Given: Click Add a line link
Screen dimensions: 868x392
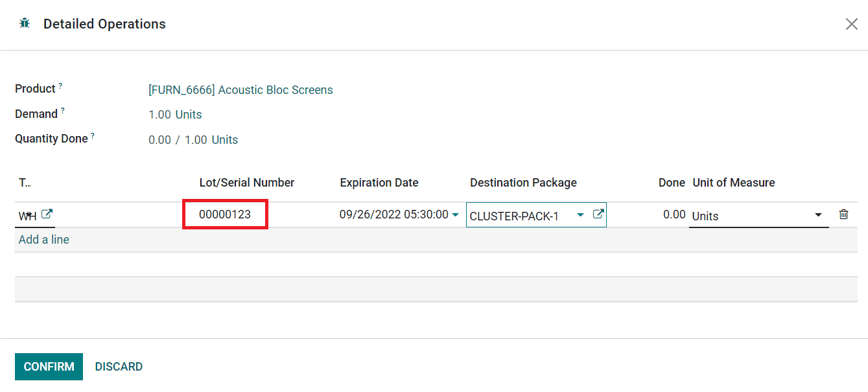Looking at the screenshot, I should click(x=44, y=240).
